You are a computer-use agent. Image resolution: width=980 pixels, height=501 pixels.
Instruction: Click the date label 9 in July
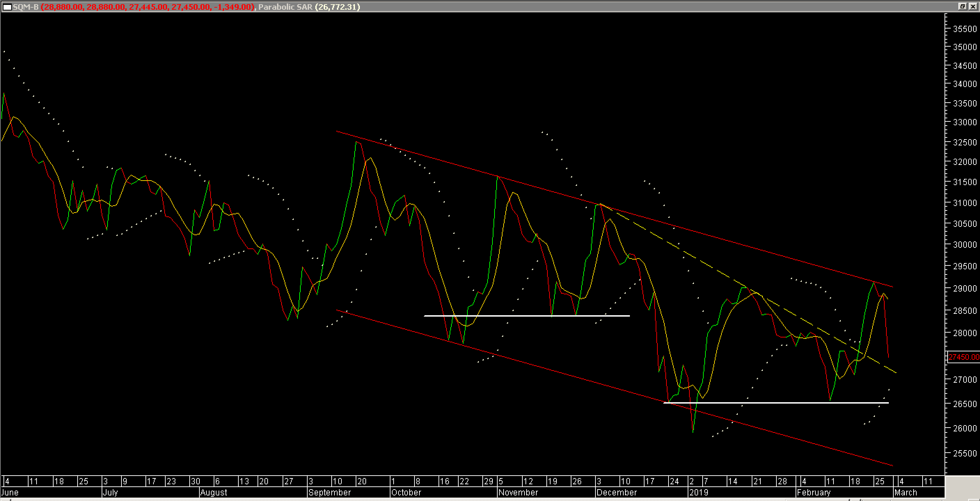125,481
